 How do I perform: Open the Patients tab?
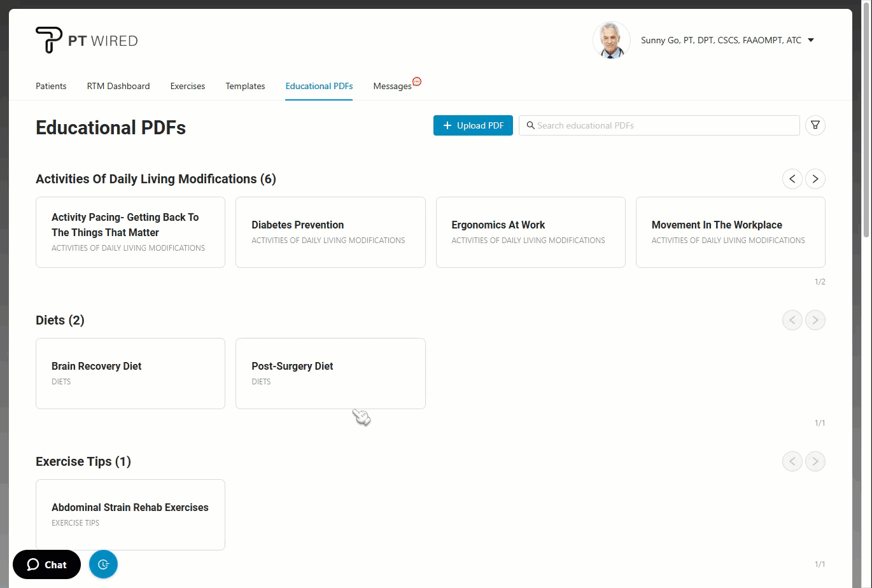(x=51, y=86)
